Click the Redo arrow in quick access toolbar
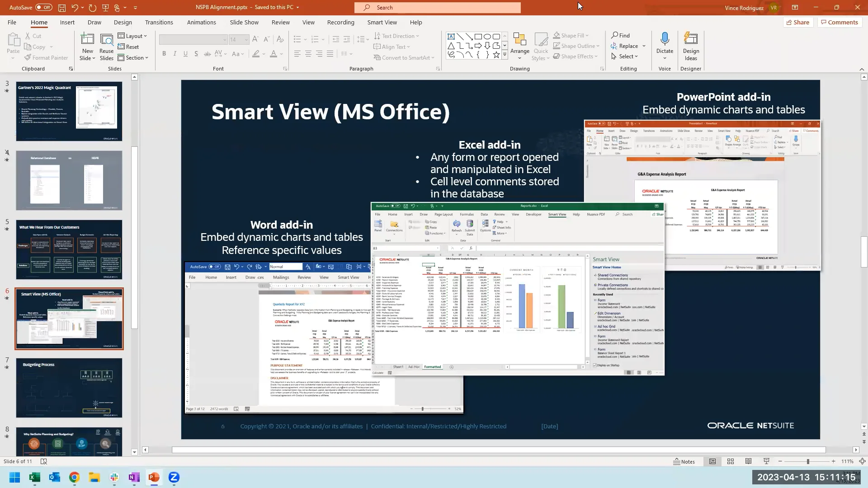 click(x=93, y=8)
